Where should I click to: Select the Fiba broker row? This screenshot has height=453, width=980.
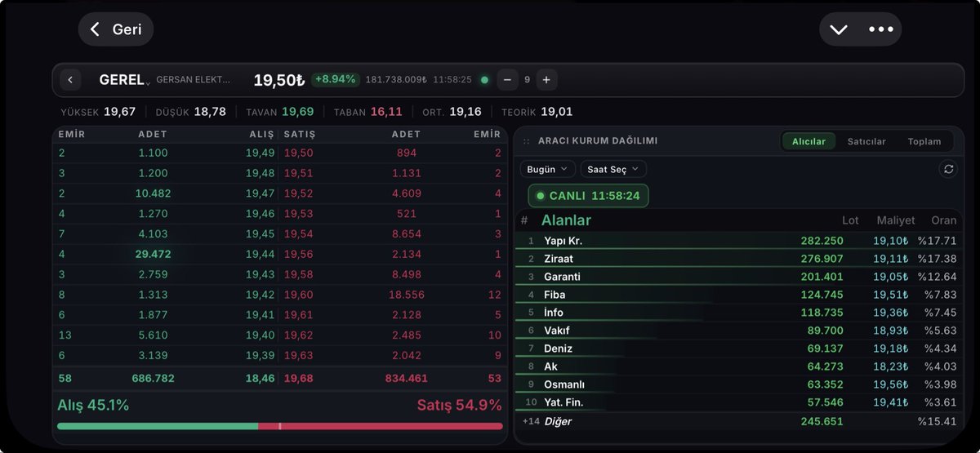739,295
